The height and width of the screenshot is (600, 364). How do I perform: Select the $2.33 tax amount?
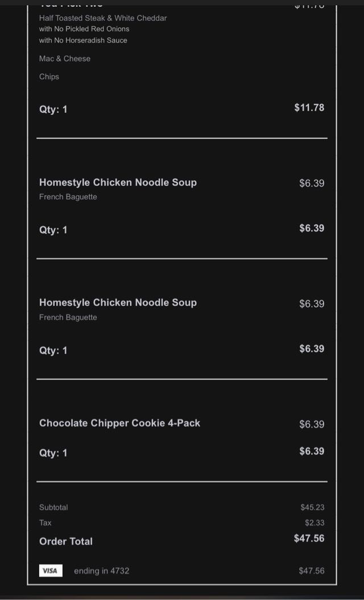[x=315, y=523]
